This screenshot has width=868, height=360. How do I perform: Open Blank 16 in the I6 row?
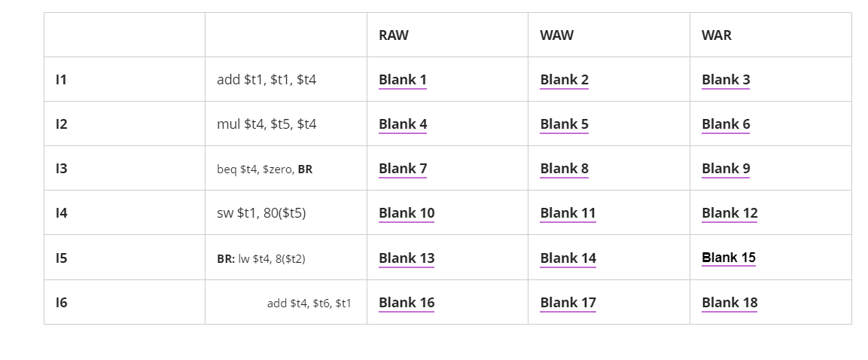click(407, 303)
